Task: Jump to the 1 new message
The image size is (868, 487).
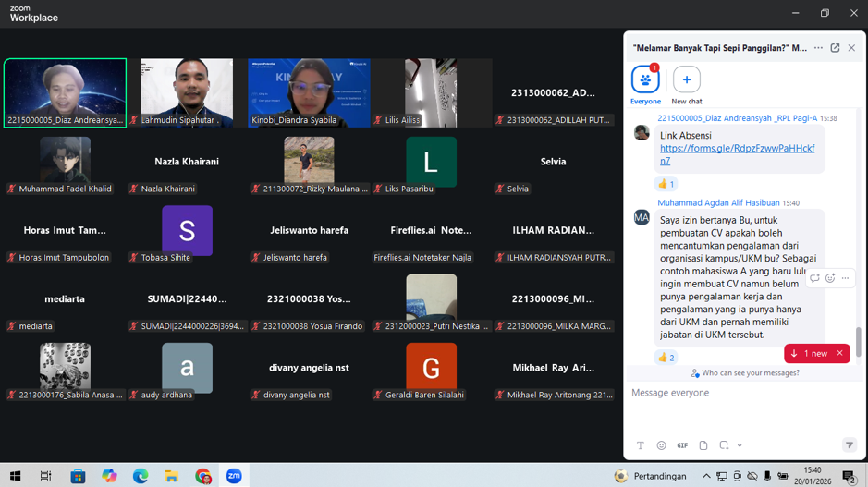Action: (x=810, y=354)
